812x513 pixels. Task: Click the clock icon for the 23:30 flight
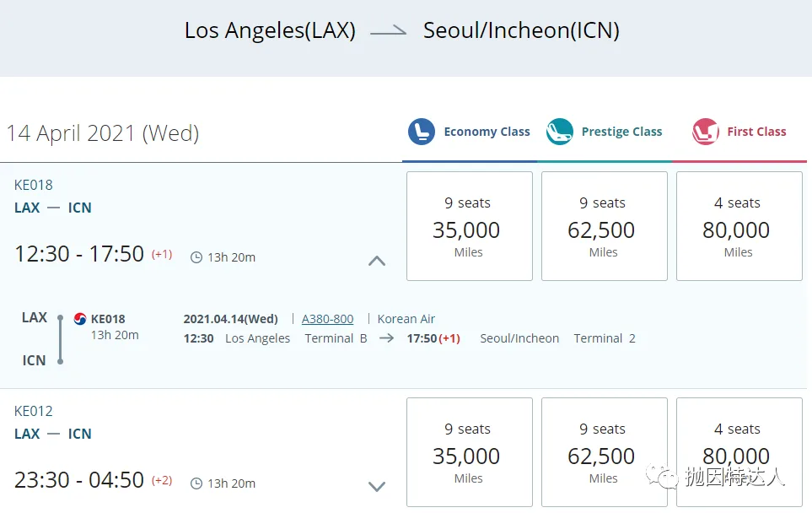[196, 483]
